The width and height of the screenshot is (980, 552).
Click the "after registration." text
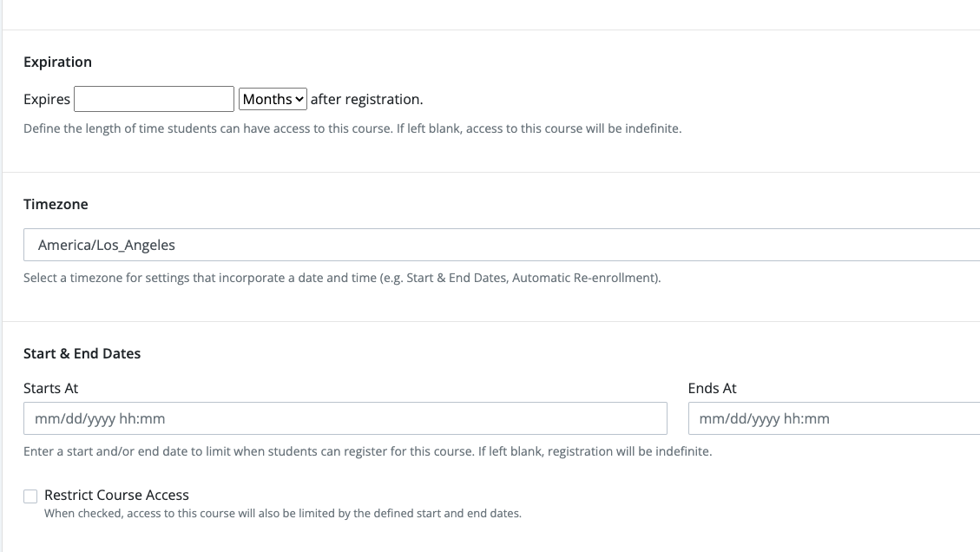point(366,99)
